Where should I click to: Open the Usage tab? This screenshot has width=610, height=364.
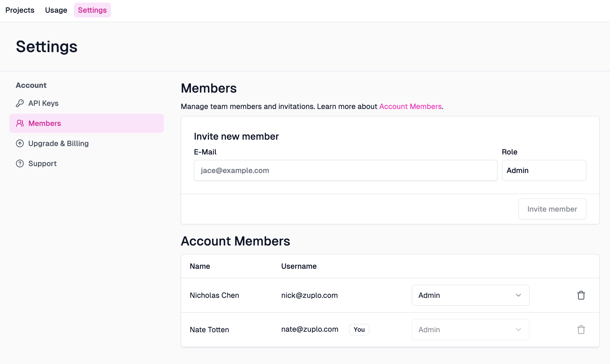click(x=56, y=10)
